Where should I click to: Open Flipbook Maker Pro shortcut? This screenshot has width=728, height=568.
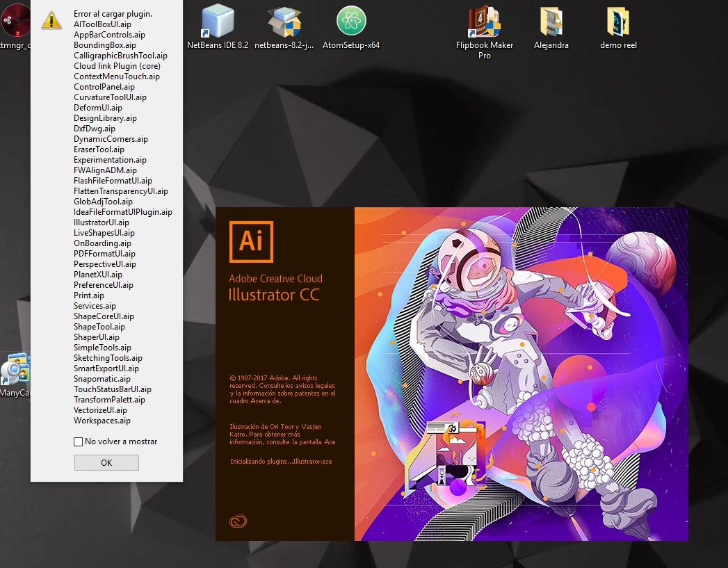tap(484, 31)
